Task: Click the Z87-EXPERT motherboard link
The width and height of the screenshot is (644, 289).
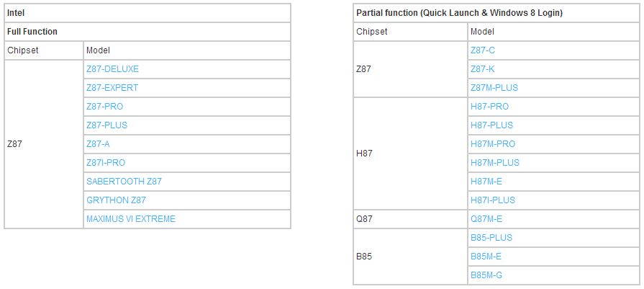Action: [x=112, y=88]
